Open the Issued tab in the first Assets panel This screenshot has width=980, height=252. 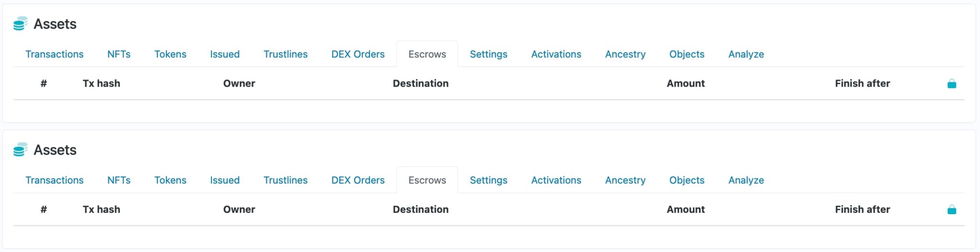point(224,54)
